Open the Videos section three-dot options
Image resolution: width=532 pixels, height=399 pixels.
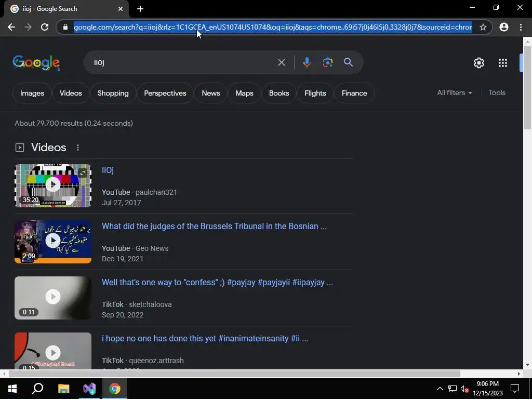[x=78, y=148]
